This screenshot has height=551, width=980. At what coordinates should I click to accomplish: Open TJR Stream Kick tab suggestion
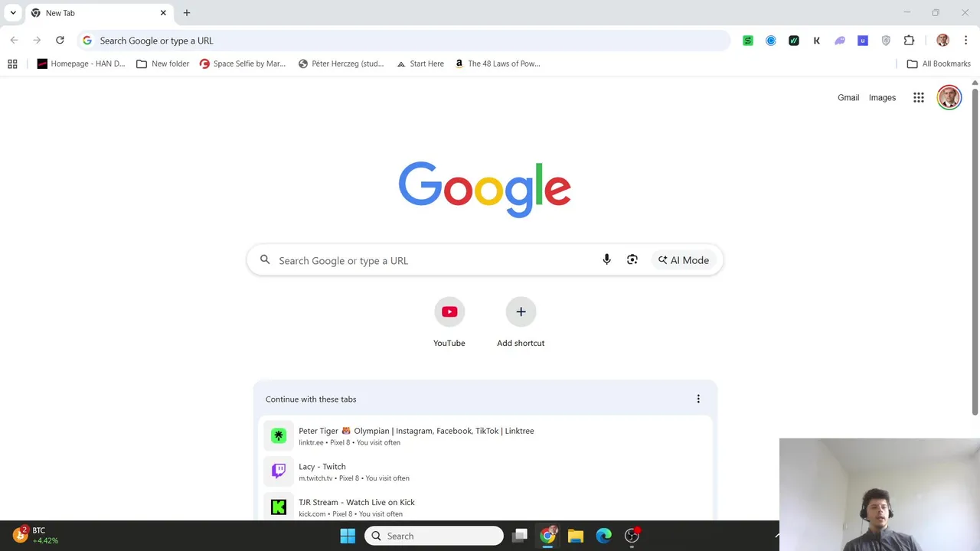click(485, 507)
